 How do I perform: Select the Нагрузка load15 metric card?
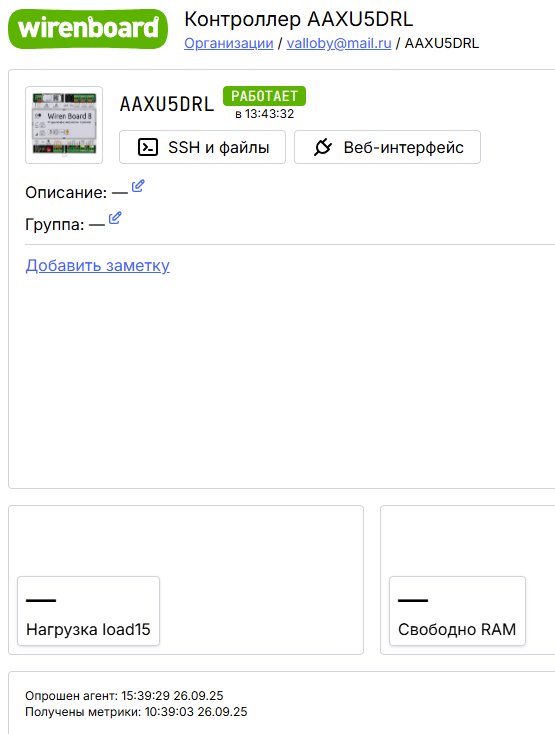pyautogui.click(x=88, y=611)
